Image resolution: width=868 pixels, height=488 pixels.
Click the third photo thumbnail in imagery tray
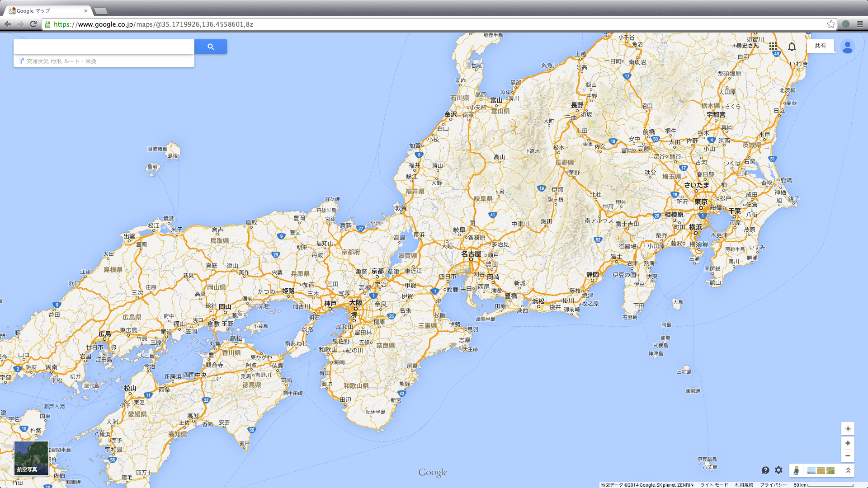point(830,471)
